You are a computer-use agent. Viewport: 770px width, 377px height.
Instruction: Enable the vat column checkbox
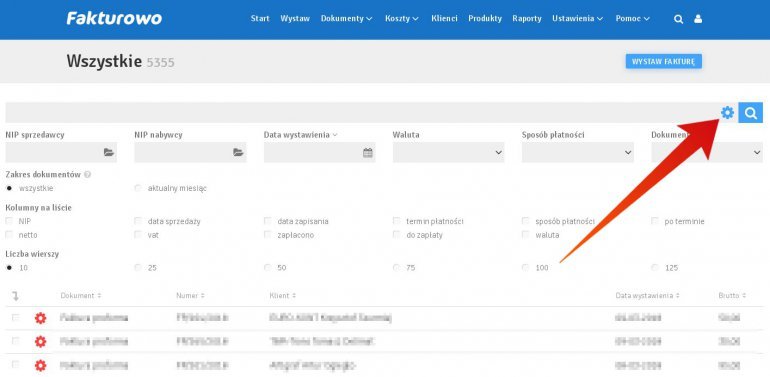click(138, 235)
